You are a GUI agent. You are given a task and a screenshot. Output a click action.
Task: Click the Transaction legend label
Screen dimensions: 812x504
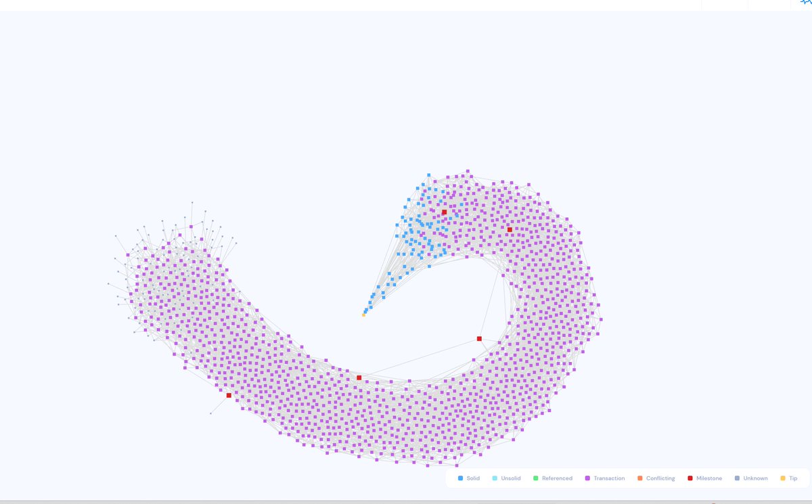click(x=609, y=478)
